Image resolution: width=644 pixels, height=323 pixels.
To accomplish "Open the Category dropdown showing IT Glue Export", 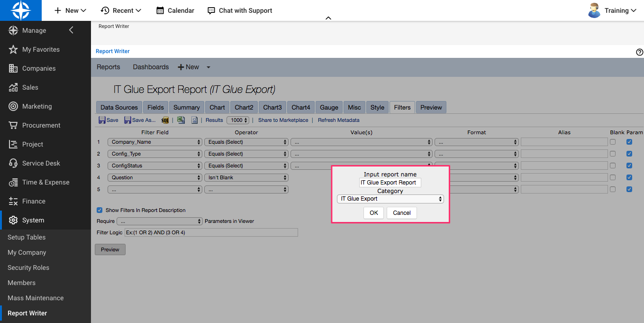I will [x=390, y=199].
